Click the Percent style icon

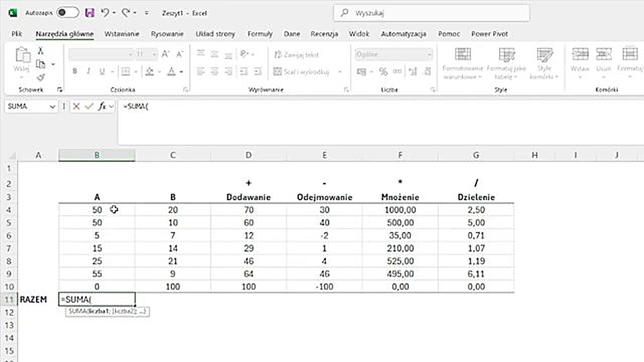[x=383, y=72]
